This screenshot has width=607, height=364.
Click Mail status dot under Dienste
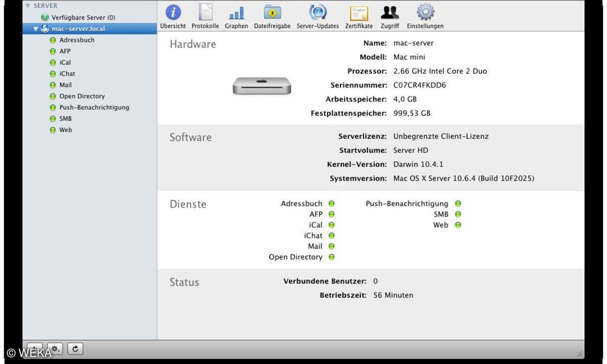click(x=332, y=246)
